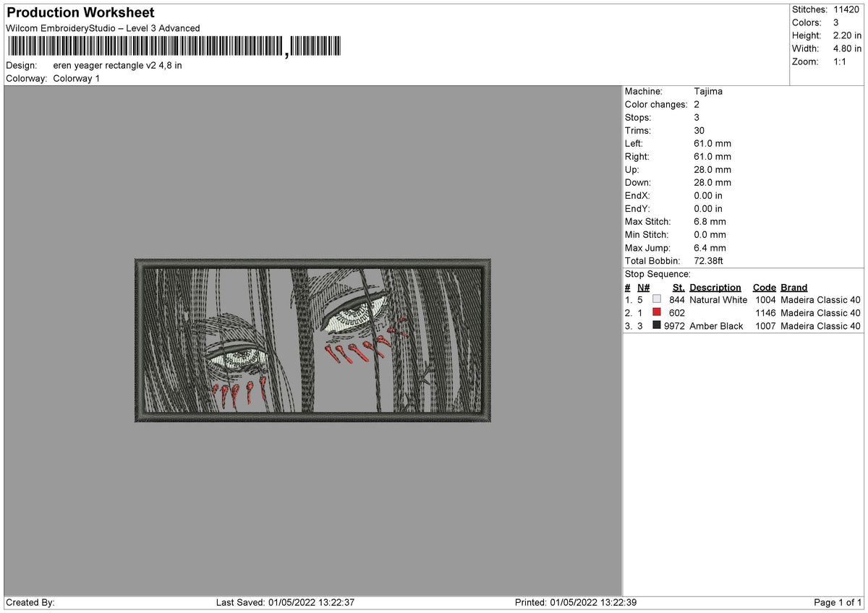Select the Code column header
The image size is (868, 613).
764,287
